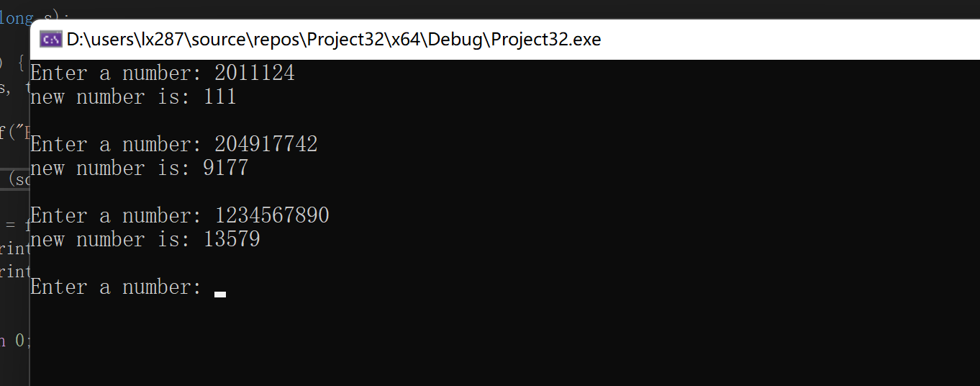Viewport: 980px width, 386px height.
Task: Click the "0;" code fragment in the background editor
Action: (22, 340)
